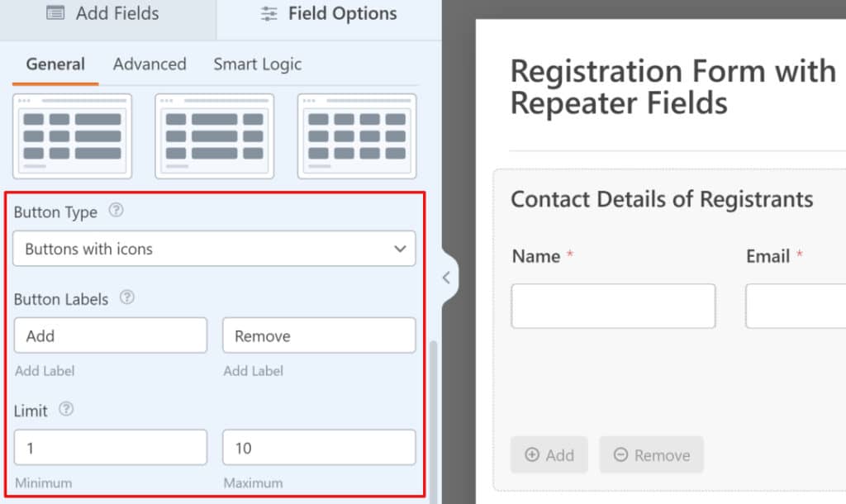Click the Add label text field
Viewport: 846px width, 504px height.
[x=111, y=335]
